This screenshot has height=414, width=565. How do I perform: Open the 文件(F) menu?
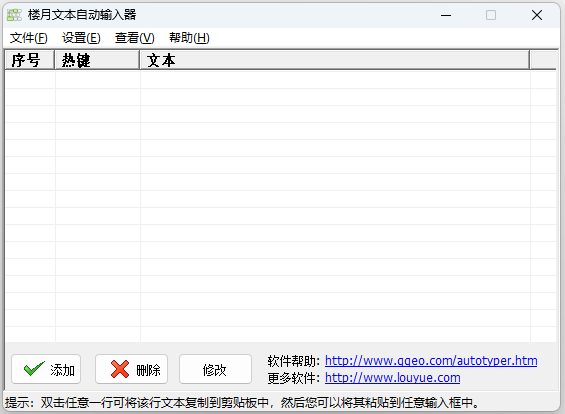click(28, 38)
